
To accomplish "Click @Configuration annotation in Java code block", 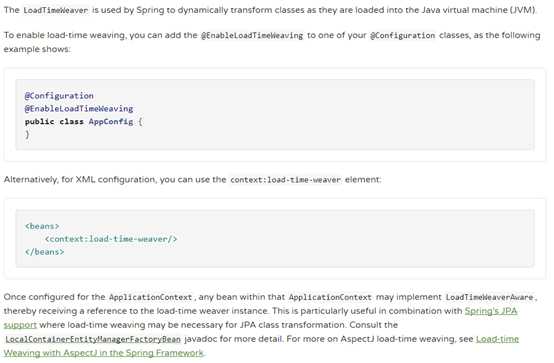I will coord(59,96).
